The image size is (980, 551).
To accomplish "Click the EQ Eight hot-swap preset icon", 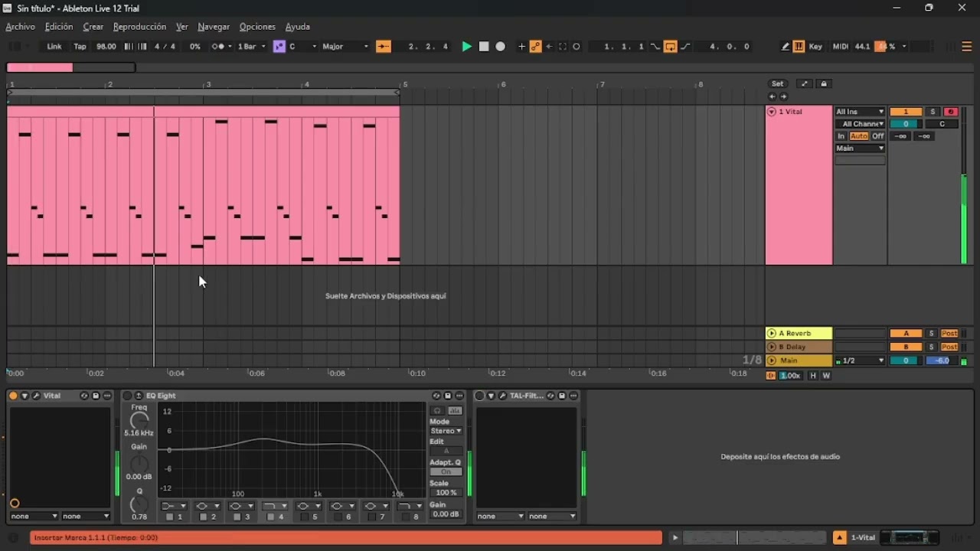I will coord(436,396).
